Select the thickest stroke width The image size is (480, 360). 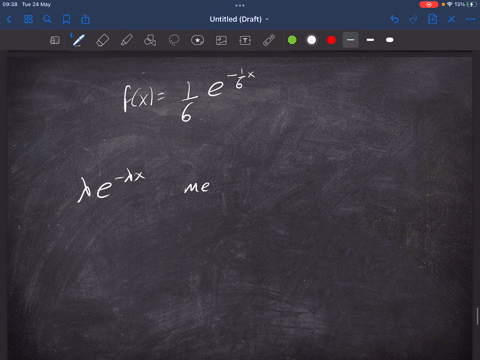pyautogui.click(x=389, y=40)
